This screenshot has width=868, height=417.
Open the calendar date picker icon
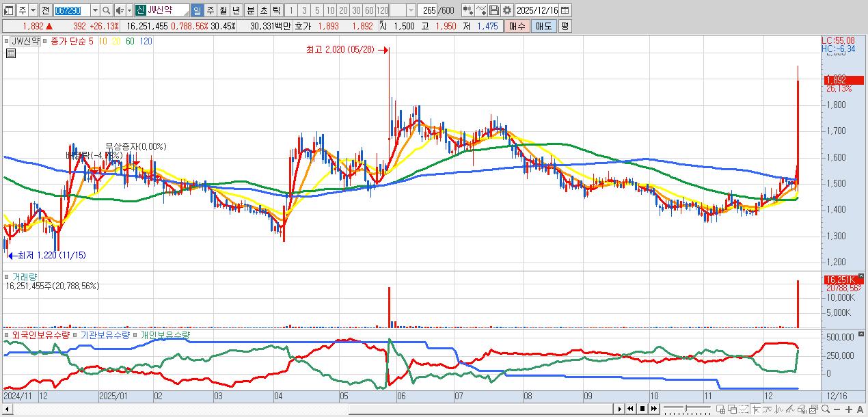point(565,10)
